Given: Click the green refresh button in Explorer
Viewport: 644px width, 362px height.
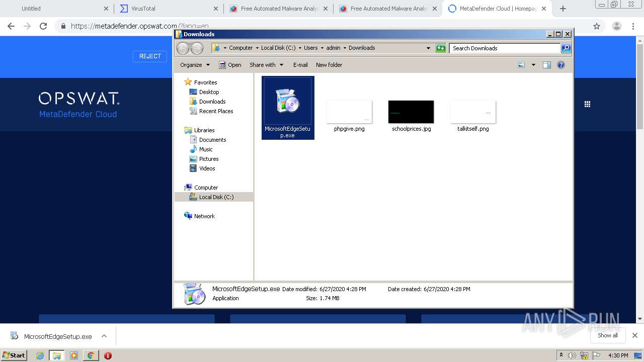Looking at the screenshot, I should pos(441,48).
